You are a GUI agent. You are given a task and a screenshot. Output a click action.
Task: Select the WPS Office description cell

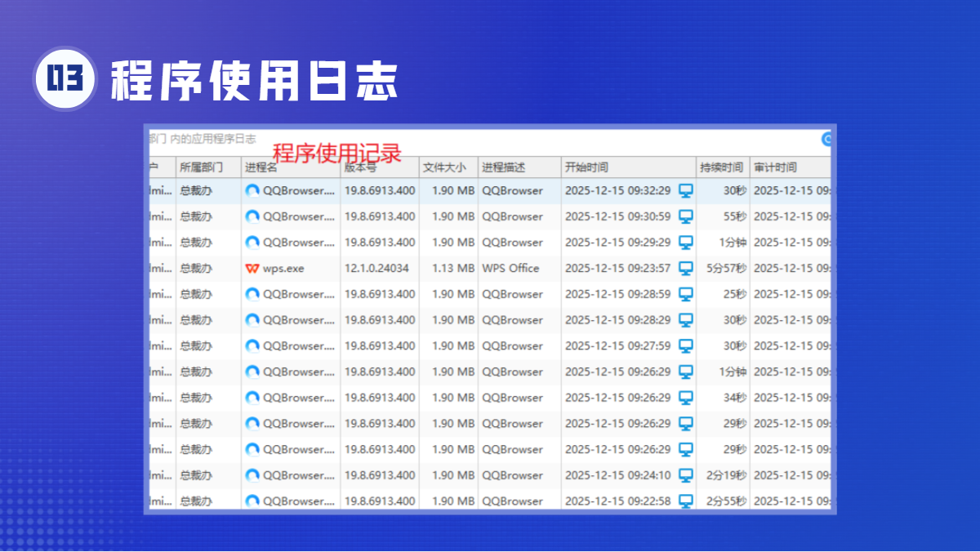coord(511,269)
